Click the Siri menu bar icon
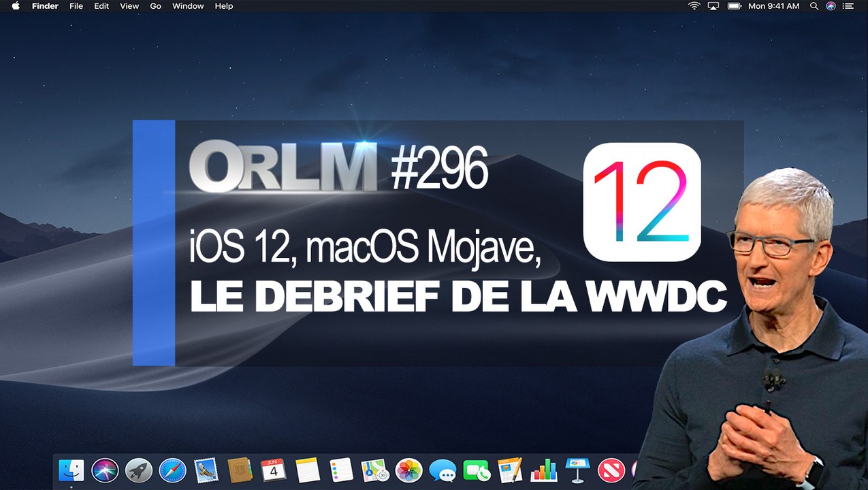868x490 pixels. click(831, 6)
